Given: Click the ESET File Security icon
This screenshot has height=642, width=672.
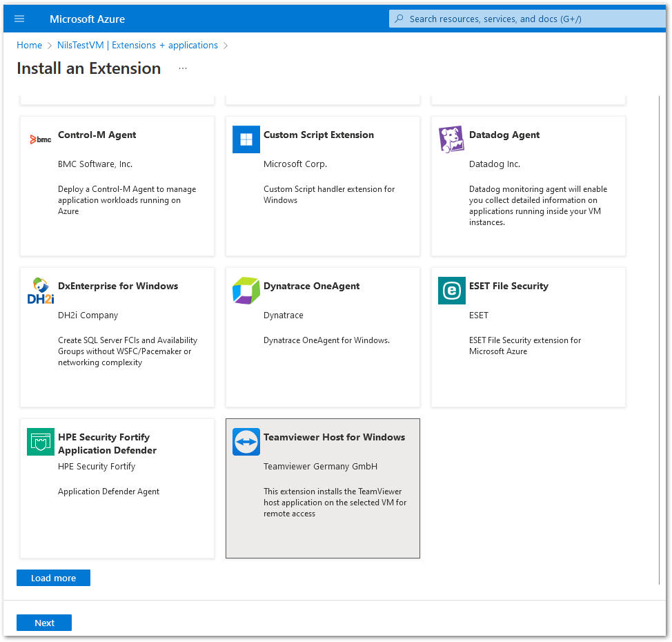Looking at the screenshot, I should click(451, 291).
